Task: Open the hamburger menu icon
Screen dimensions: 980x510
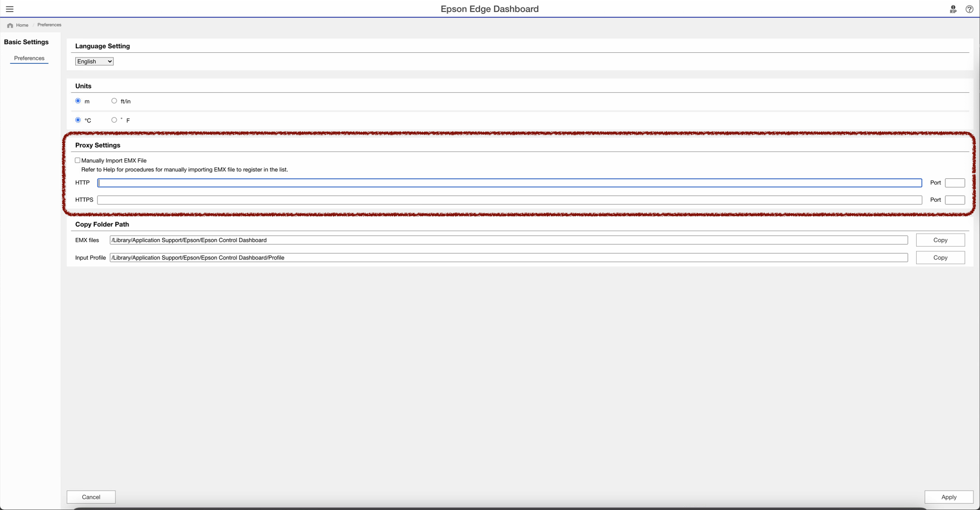Action: tap(9, 9)
